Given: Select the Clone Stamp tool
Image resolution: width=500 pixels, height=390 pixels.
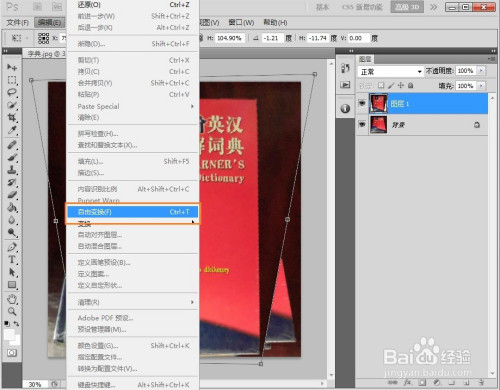Looking at the screenshot, I should click(x=12, y=170).
